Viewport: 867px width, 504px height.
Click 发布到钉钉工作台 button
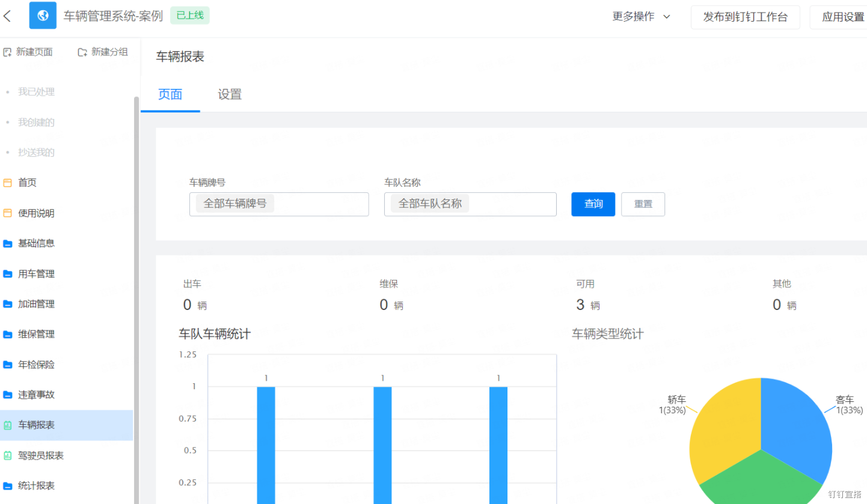pos(746,17)
